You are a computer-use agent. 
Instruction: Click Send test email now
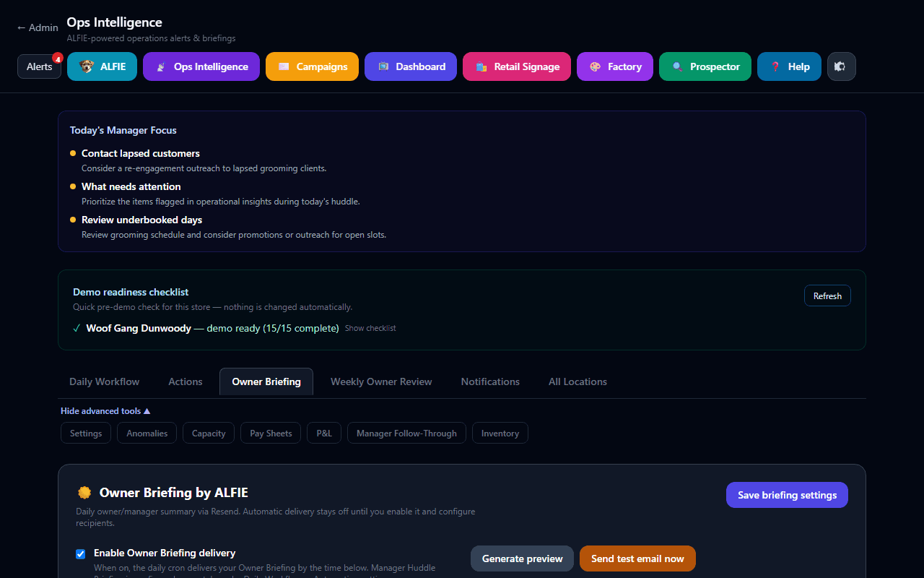(x=637, y=558)
